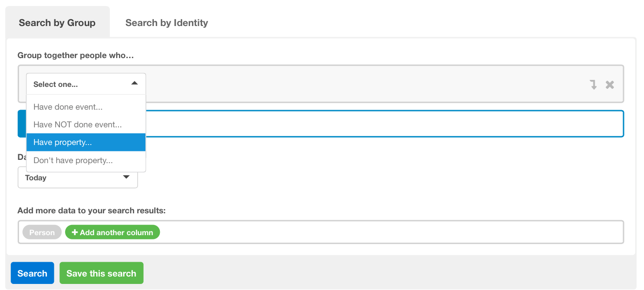
Task: Expand the Today date range dropdown
Action: tap(77, 178)
